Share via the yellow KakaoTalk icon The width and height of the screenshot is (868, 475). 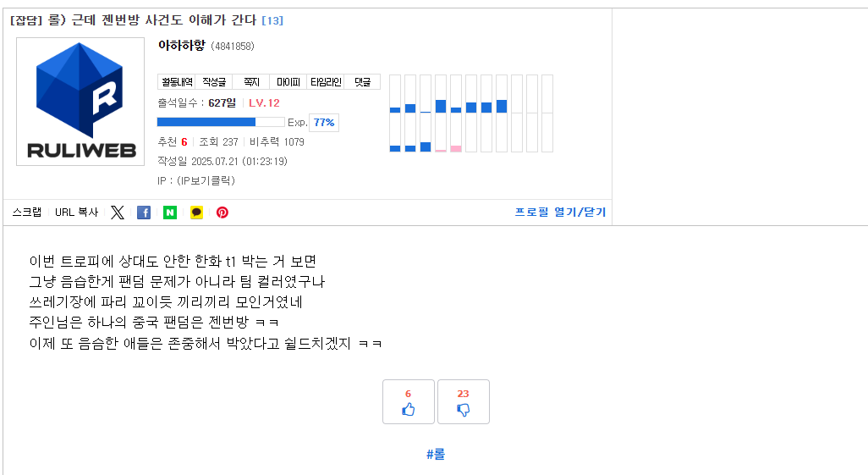point(196,213)
